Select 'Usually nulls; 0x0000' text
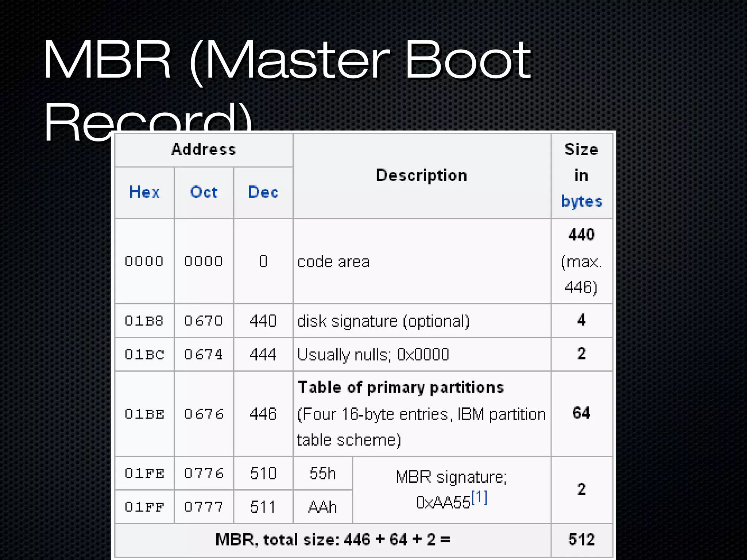 click(373, 355)
